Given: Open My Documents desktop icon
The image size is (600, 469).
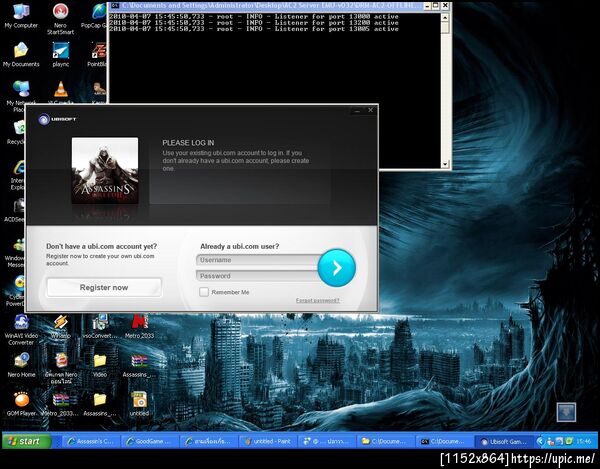Looking at the screenshot, I should click(x=21, y=54).
